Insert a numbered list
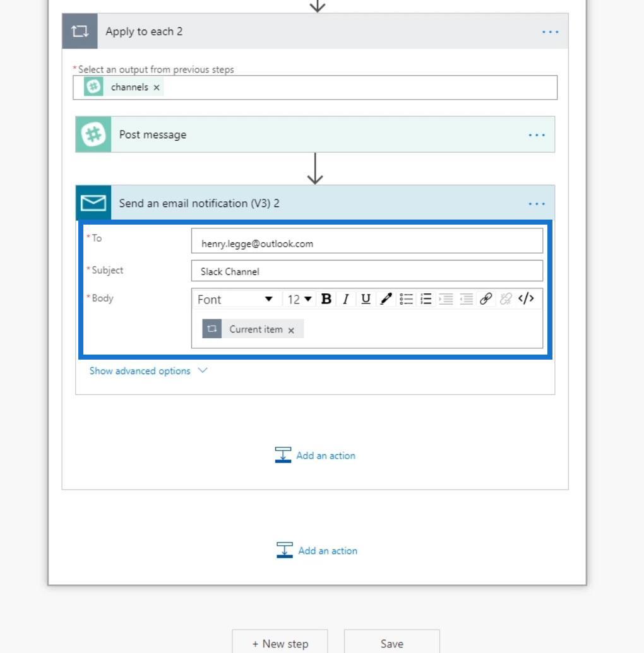The image size is (644, 653). (426, 299)
